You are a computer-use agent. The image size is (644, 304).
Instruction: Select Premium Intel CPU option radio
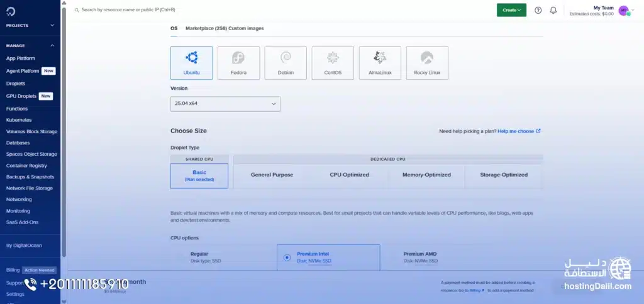pyautogui.click(x=287, y=258)
